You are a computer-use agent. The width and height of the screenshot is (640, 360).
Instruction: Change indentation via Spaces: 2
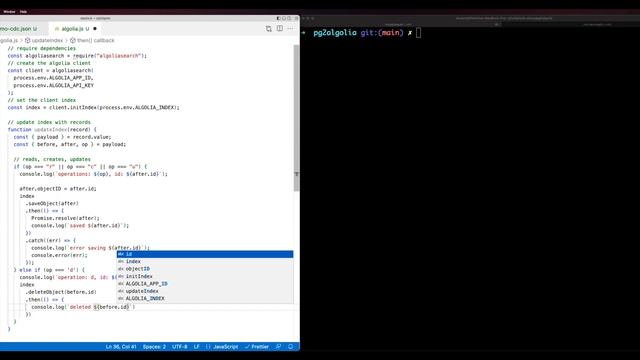click(154, 347)
